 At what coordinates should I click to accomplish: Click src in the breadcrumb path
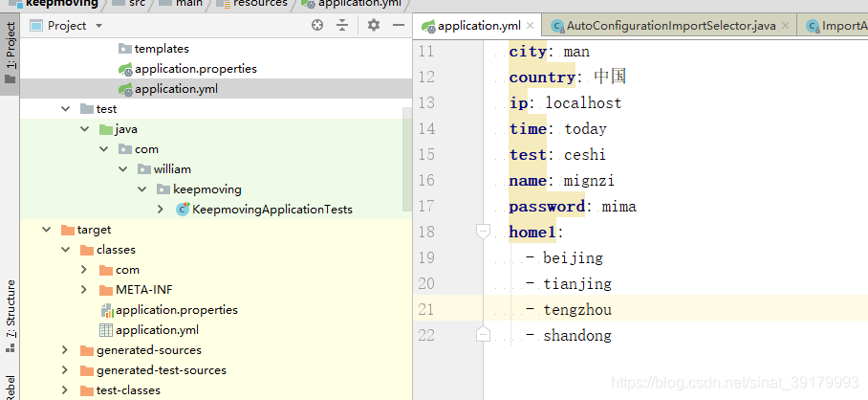tap(137, 4)
